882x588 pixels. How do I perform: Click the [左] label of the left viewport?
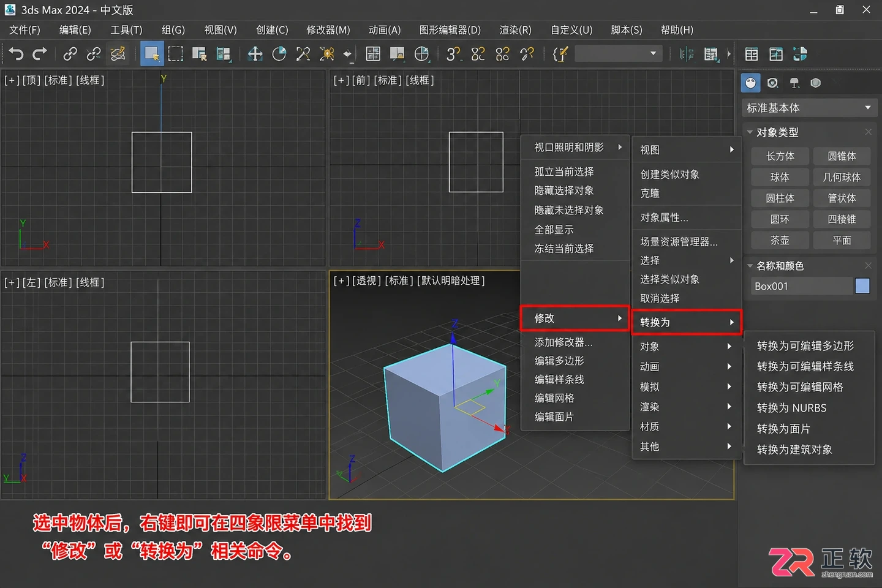(31, 282)
